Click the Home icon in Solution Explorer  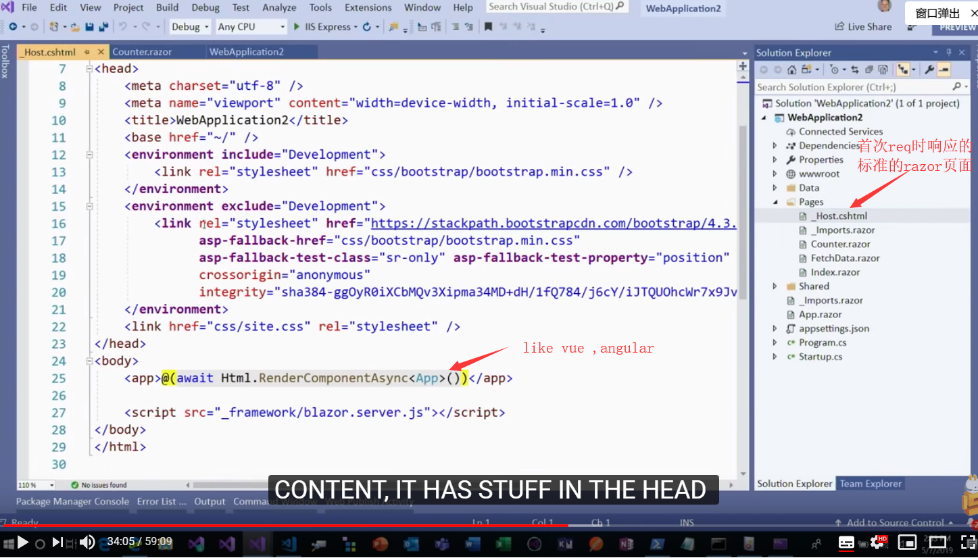tap(792, 70)
